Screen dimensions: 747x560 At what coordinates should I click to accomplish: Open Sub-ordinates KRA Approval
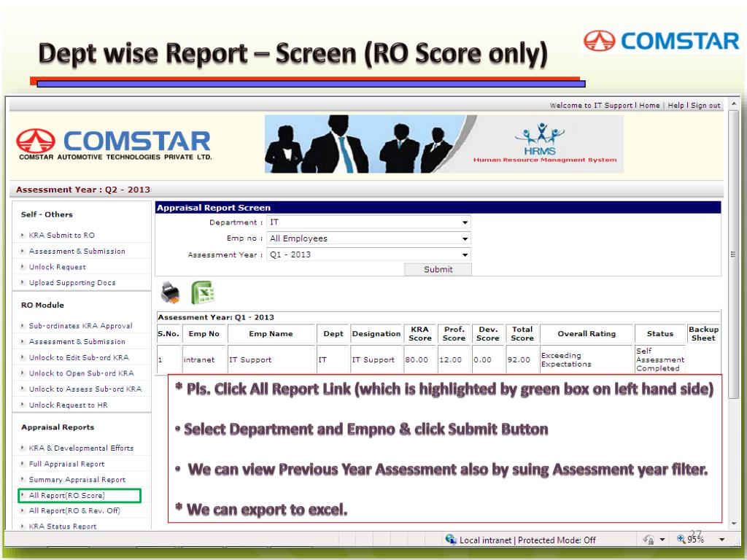click(x=80, y=326)
